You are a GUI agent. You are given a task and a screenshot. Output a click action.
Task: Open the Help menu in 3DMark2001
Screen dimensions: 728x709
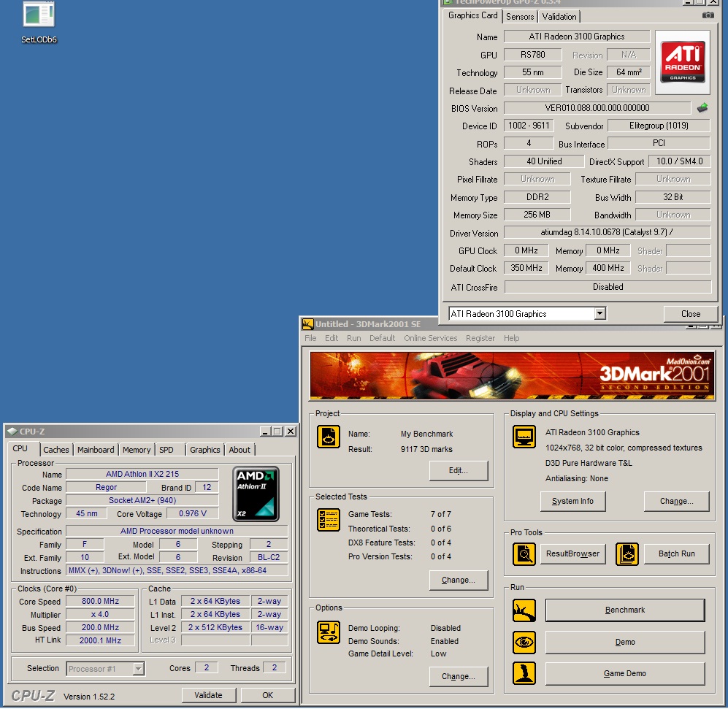tap(512, 338)
